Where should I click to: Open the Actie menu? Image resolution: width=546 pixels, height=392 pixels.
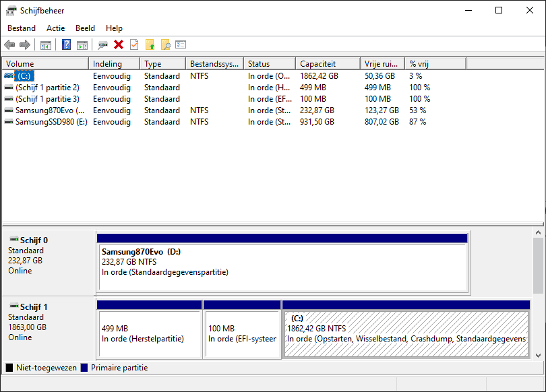[x=56, y=28]
